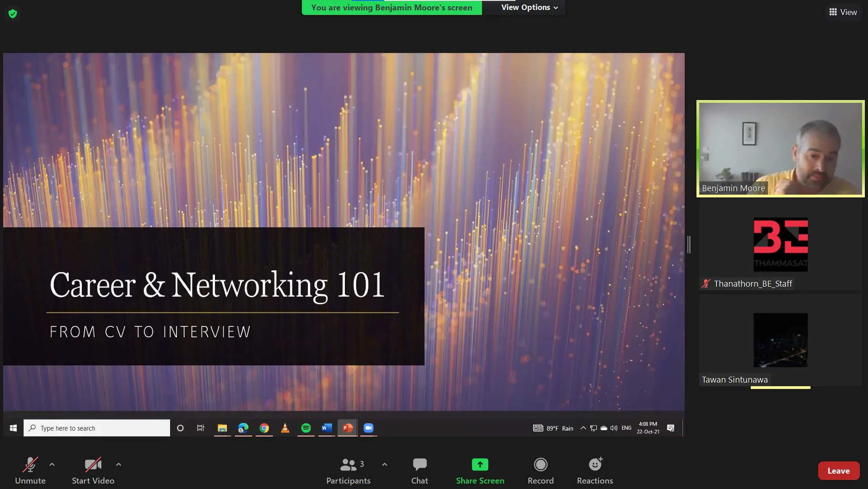Click the Spotify icon in shared taskbar
This screenshot has height=489, width=868.
[306, 428]
